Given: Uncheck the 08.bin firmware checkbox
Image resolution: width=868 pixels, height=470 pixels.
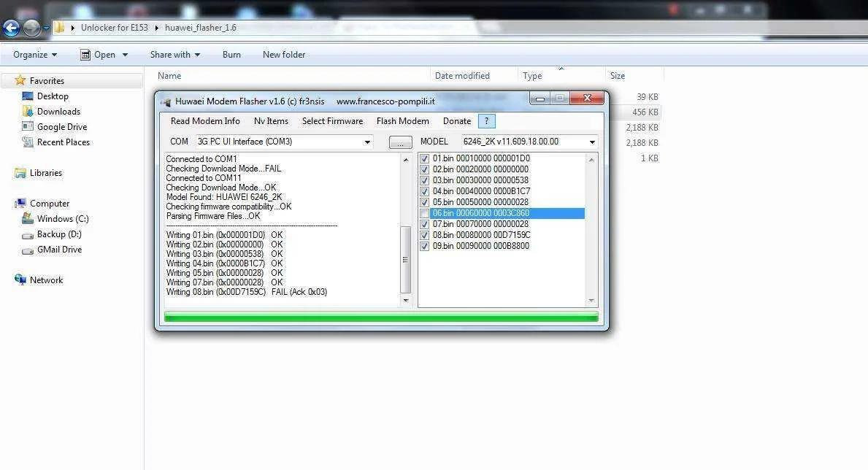Looking at the screenshot, I should [x=425, y=235].
